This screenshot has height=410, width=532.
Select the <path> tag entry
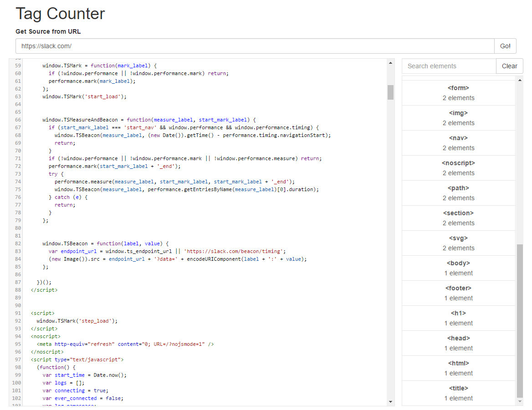458,193
